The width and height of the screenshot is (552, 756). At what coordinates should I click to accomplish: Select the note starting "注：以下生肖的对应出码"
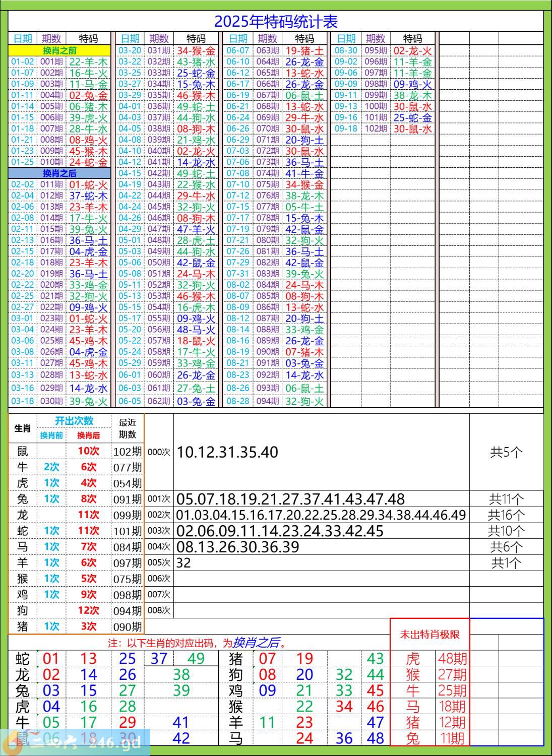[199, 643]
